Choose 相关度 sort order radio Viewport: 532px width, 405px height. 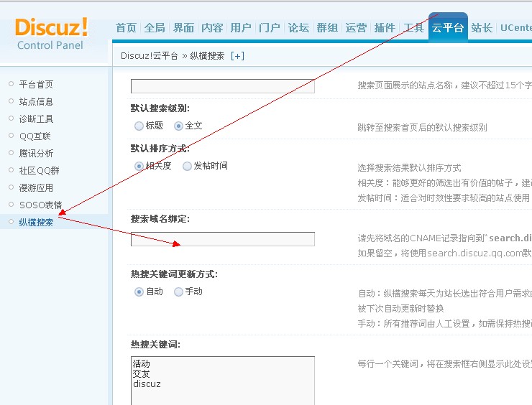tap(139, 166)
